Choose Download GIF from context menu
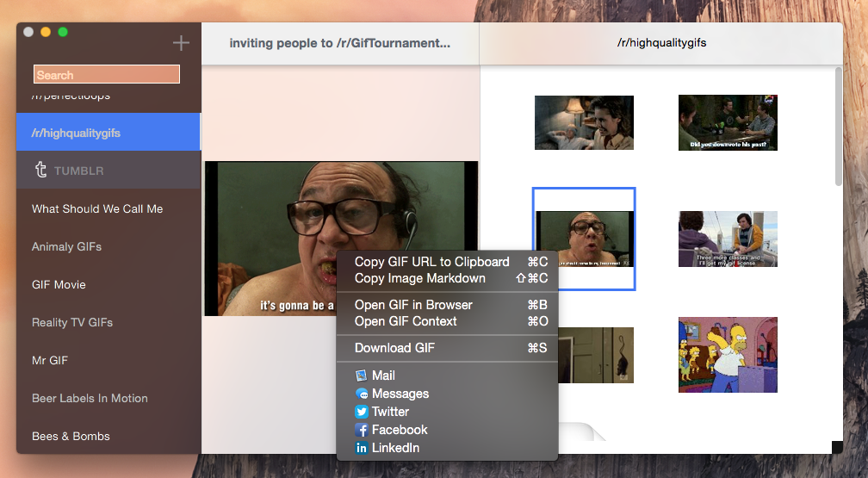The image size is (868, 478). pyautogui.click(x=447, y=348)
